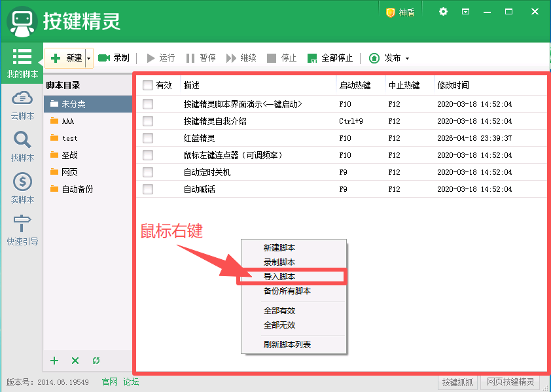Sort by the 启动热键 column header
551x392 pixels.
click(x=361, y=85)
